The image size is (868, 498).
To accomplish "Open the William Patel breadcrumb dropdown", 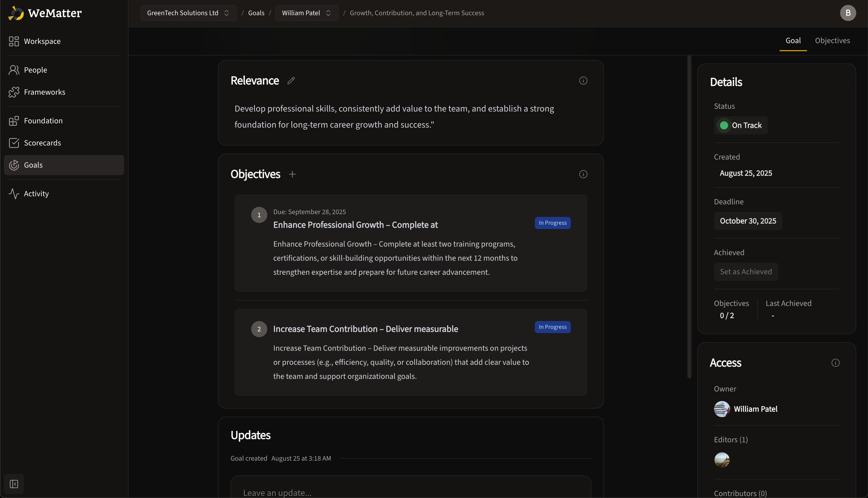I will pos(307,13).
